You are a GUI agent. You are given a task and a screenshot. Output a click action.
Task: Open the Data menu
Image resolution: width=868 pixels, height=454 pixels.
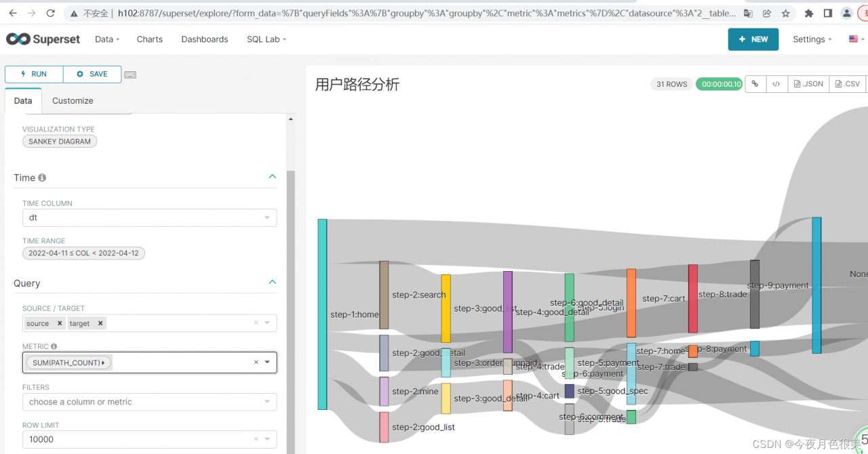[107, 39]
